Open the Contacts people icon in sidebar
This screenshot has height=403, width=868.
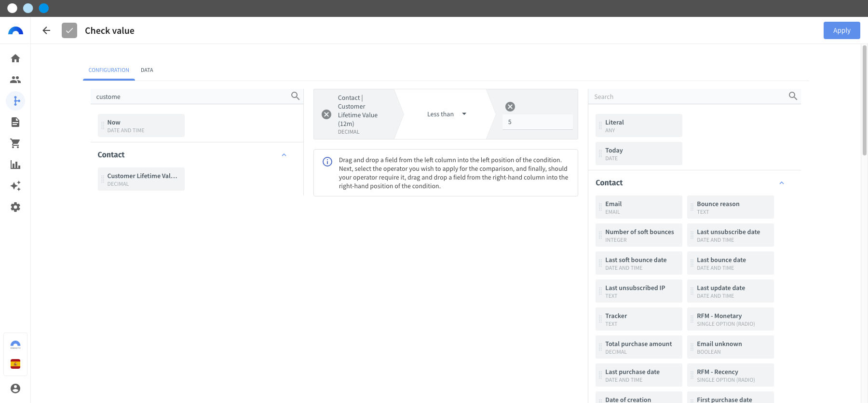(x=15, y=80)
